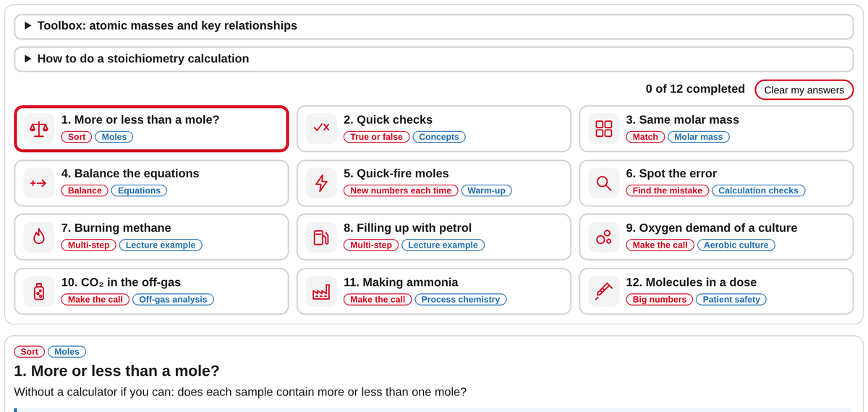The height and width of the screenshot is (412, 868).
Task: Click the Patient safety tag
Action: [x=731, y=299]
